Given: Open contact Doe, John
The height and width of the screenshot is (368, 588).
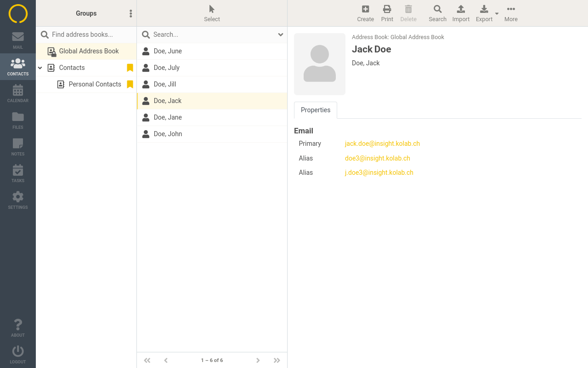Looking at the screenshot, I should click(212, 134).
